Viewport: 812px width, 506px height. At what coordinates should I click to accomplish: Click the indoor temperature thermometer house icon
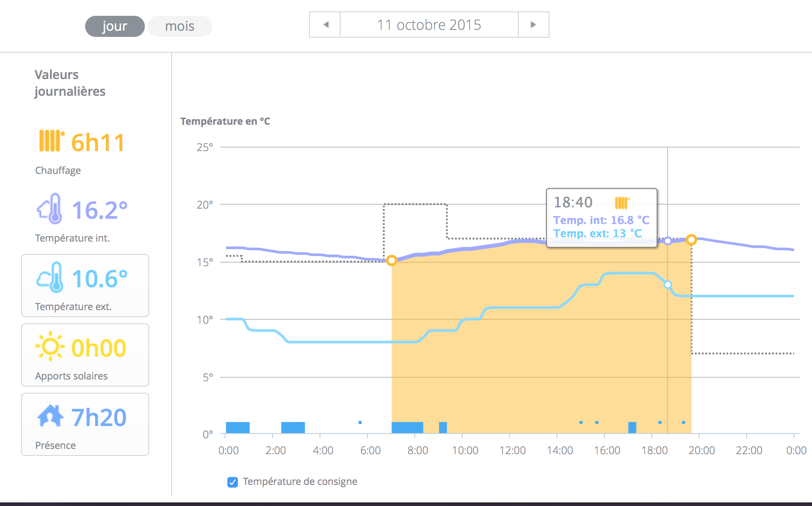click(x=50, y=209)
